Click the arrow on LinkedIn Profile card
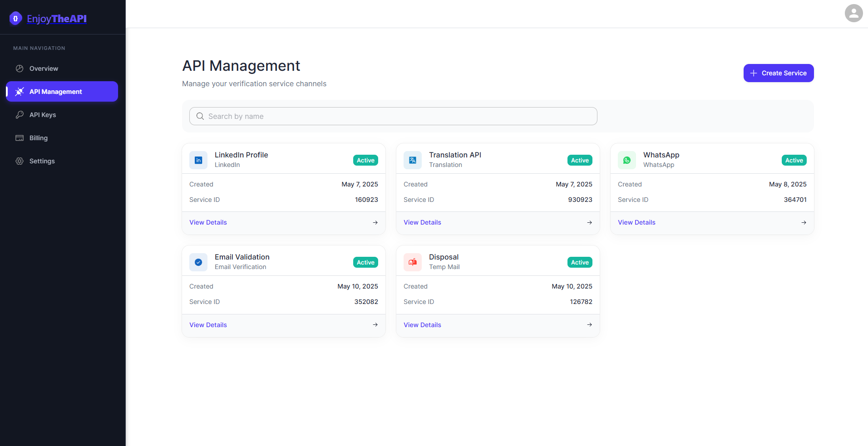 coord(375,222)
